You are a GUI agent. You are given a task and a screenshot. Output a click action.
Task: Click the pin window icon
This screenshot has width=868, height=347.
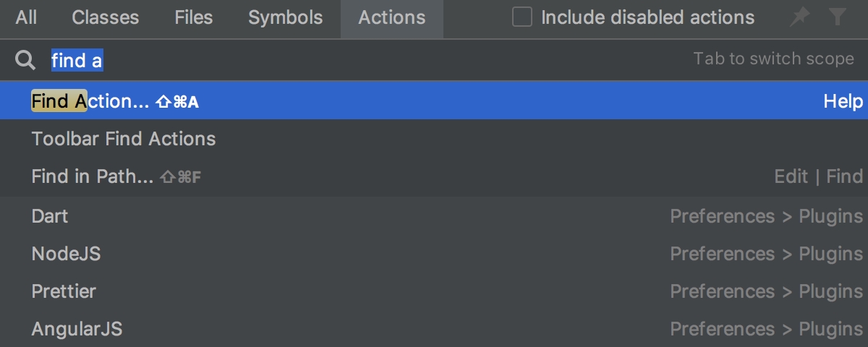coord(799,17)
